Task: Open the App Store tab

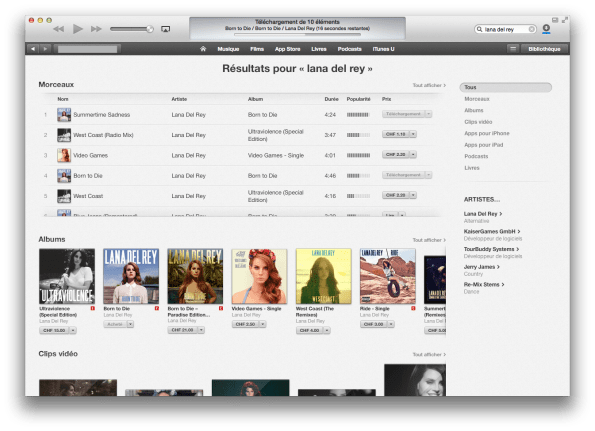Action: point(288,49)
